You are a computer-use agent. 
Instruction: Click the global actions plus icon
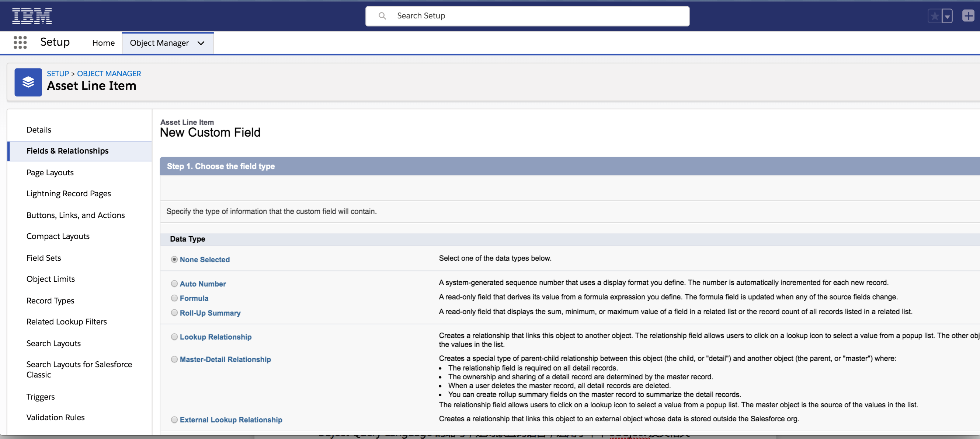(968, 15)
